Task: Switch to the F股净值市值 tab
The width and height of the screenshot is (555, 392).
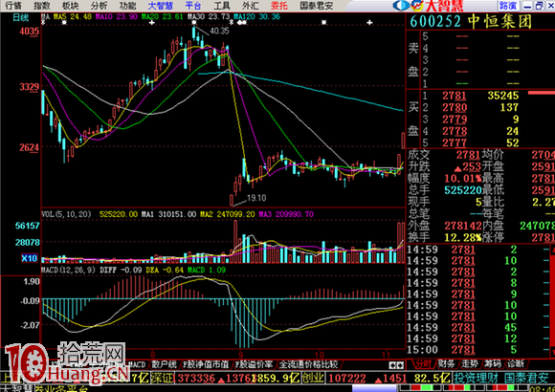Action: pyautogui.click(x=206, y=364)
